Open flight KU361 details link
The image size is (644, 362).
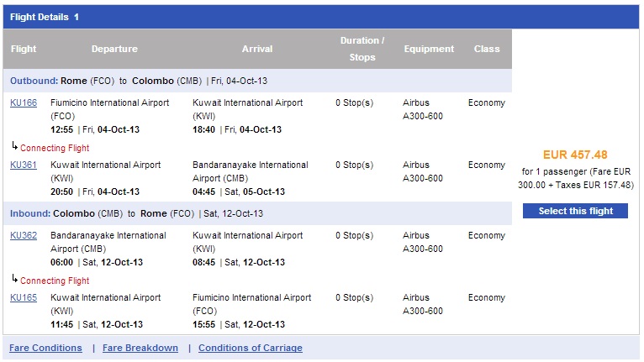24,165
